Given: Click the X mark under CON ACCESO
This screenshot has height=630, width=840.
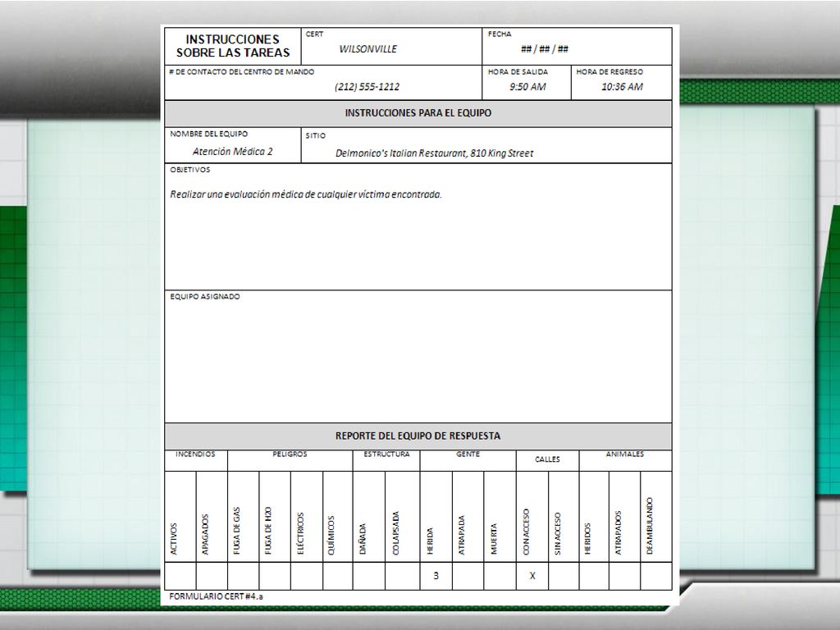Looking at the screenshot, I should [x=532, y=576].
